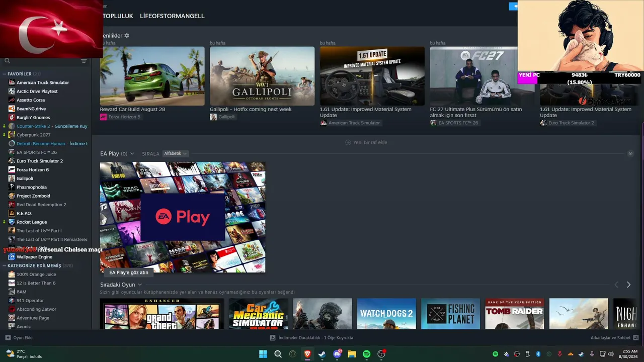Go to next page of Sıradaki Oyun shelf
Image resolution: width=644 pixels, height=362 pixels.
628,285
